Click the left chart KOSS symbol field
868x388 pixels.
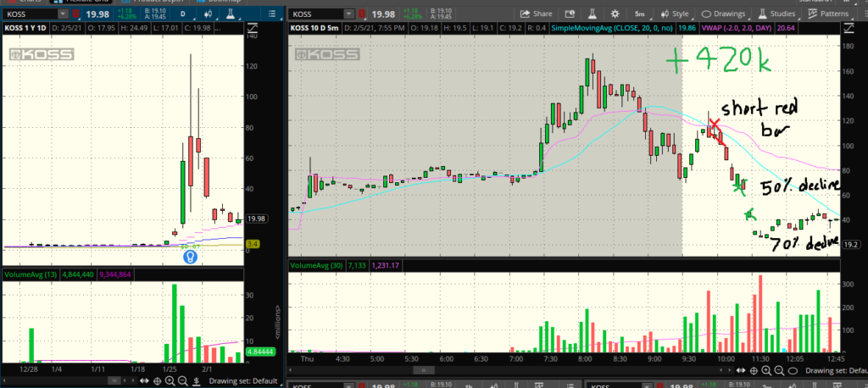(x=31, y=14)
